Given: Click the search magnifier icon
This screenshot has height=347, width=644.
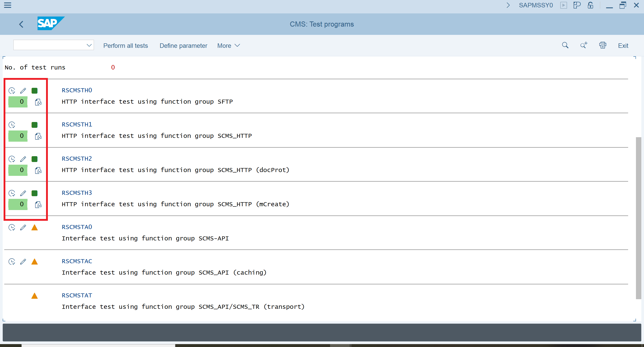Looking at the screenshot, I should pyautogui.click(x=566, y=45).
